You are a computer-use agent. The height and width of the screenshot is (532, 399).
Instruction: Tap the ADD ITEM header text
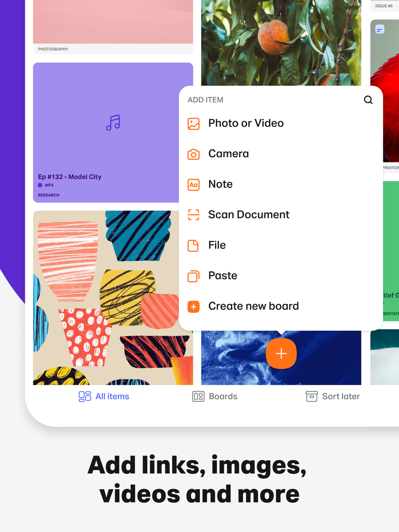coord(205,100)
